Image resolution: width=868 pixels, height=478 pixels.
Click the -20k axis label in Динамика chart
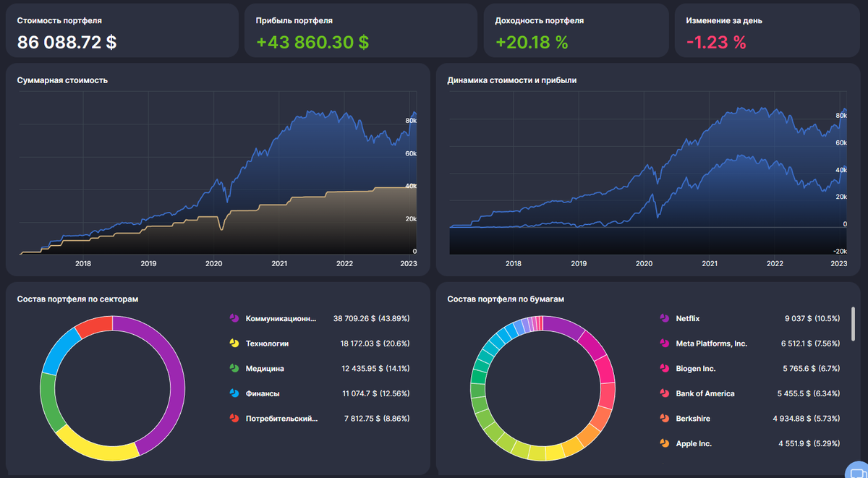click(x=840, y=252)
